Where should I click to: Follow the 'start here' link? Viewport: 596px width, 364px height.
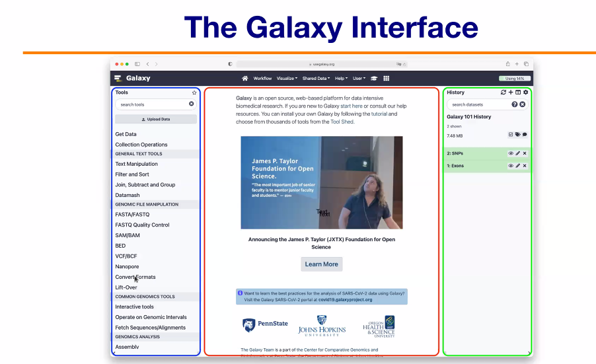tap(352, 106)
